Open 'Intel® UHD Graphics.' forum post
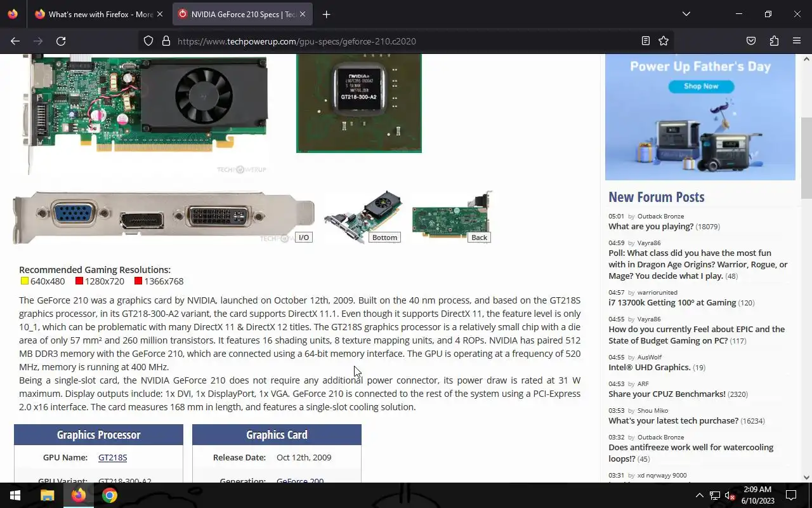 pos(649,367)
